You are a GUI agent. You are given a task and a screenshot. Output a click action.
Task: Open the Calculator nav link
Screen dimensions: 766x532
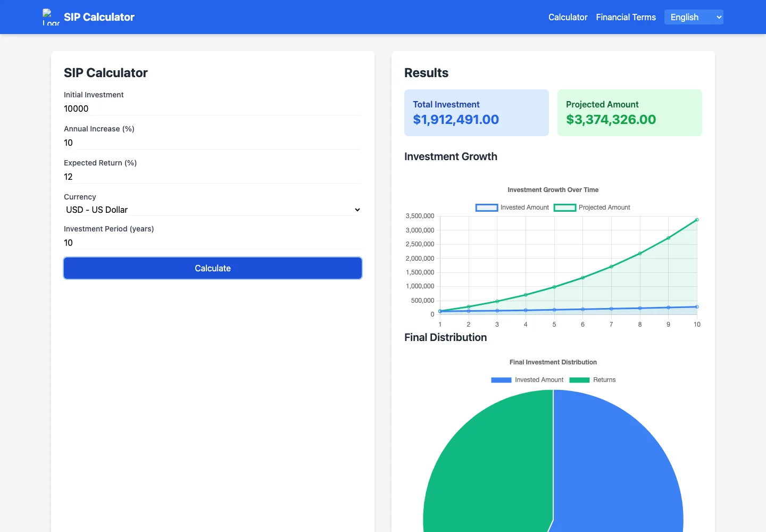click(568, 17)
